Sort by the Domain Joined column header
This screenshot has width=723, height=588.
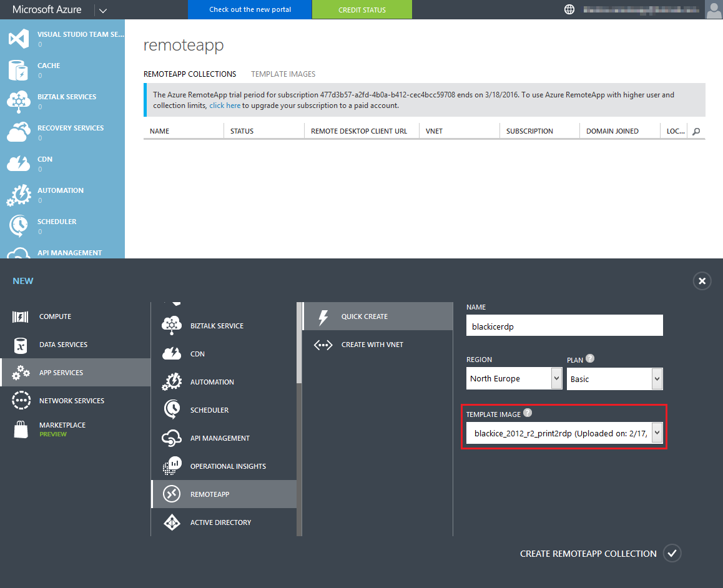click(x=612, y=131)
